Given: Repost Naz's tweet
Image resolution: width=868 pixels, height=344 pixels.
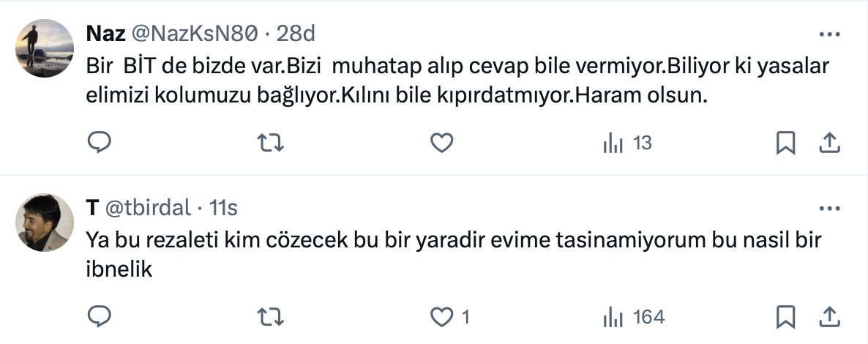Looking at the screenshot, I should (271, 143).
